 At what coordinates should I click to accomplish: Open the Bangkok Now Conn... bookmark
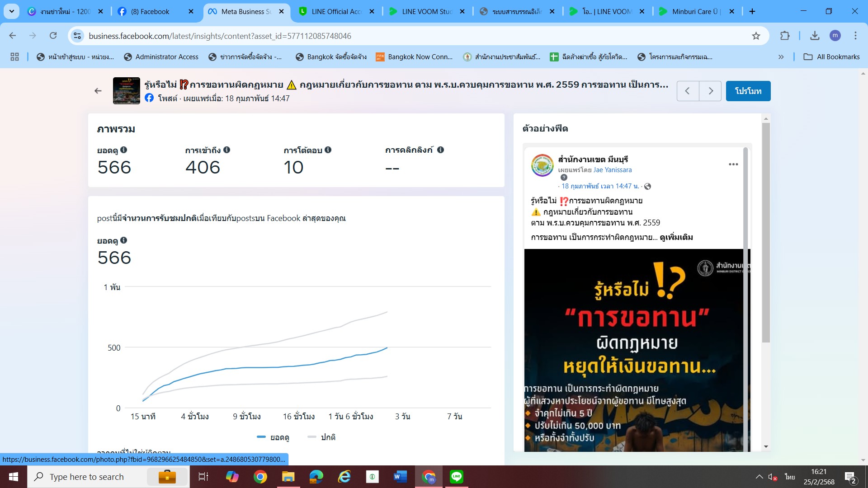click(x=414, y=56)
